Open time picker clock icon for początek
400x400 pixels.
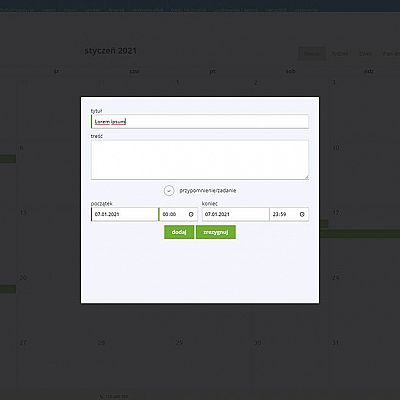click(x=191, y=214)
